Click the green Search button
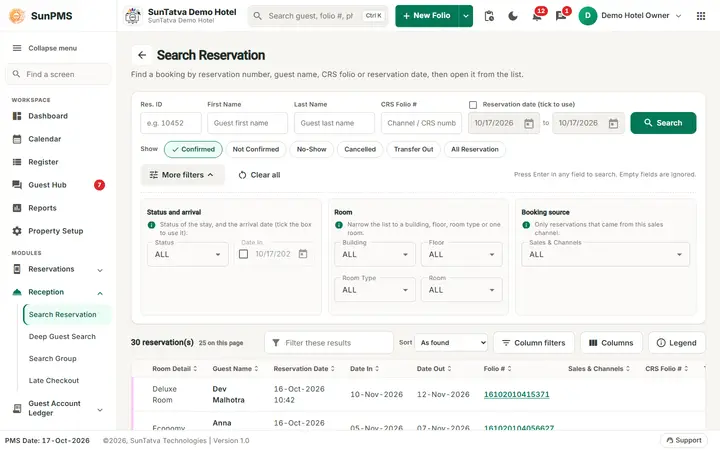Screen dimensions: 720x450 click(x=663, y=123)
